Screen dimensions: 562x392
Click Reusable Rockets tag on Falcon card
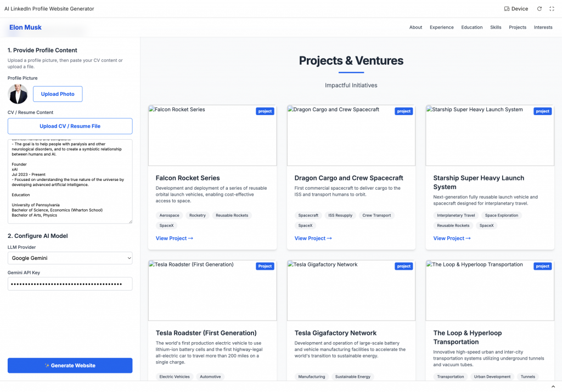pos(232,215)
